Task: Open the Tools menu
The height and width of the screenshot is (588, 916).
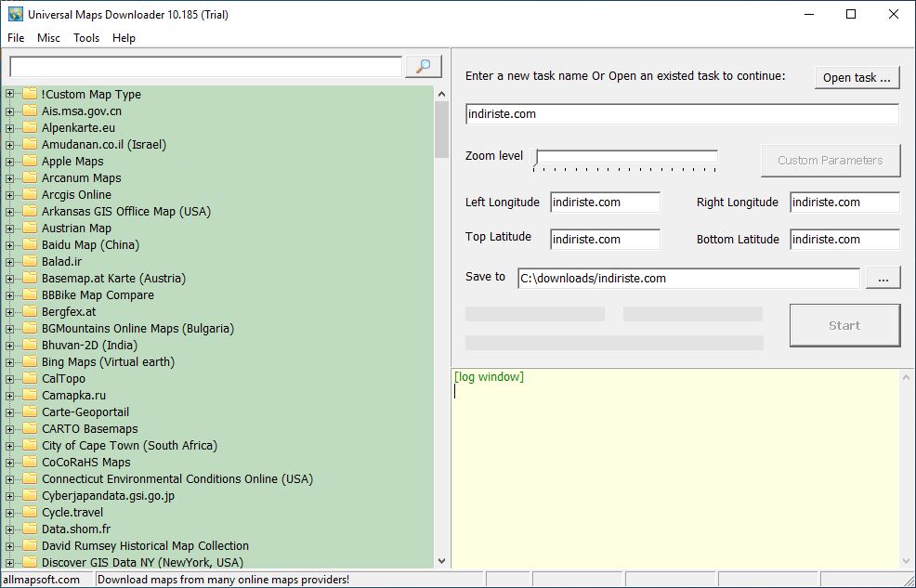Action: (86, 38)
